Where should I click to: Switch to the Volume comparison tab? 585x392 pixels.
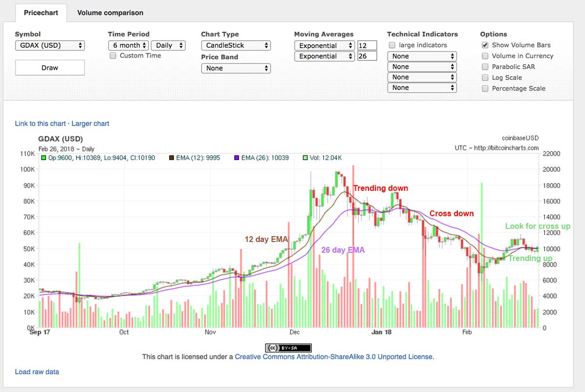(x=110, y=13)
